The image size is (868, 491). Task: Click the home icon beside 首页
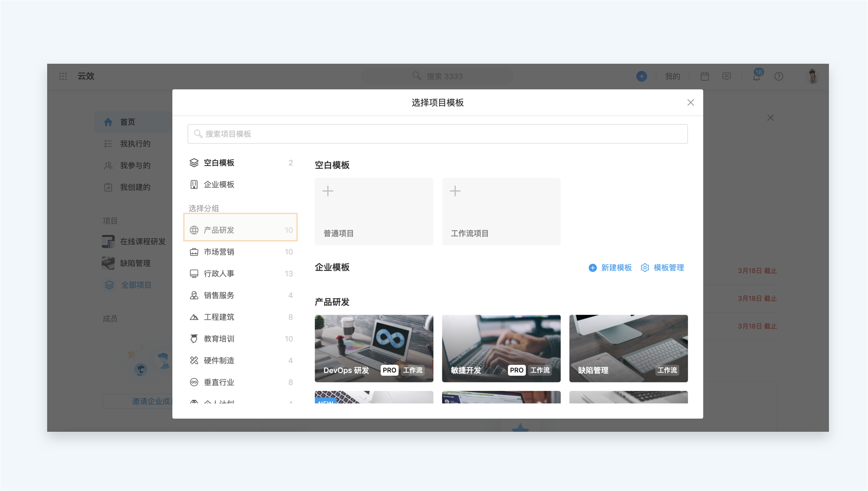click(108, 122)
